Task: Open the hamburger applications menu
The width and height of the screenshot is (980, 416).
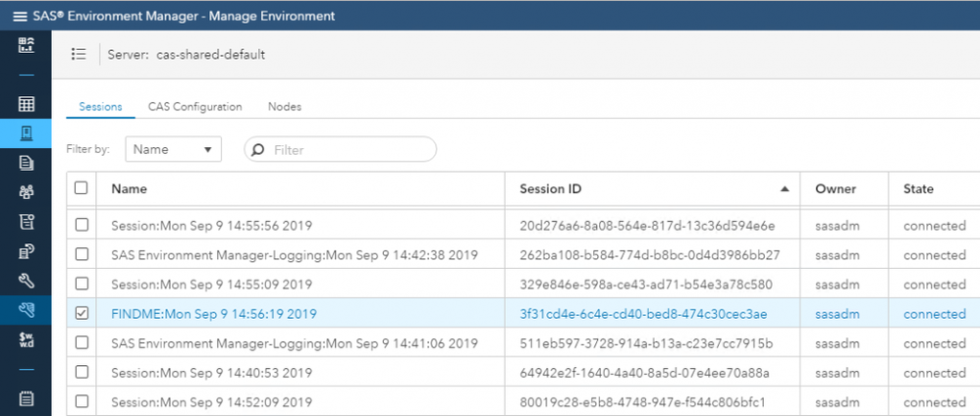Action: 20,17
